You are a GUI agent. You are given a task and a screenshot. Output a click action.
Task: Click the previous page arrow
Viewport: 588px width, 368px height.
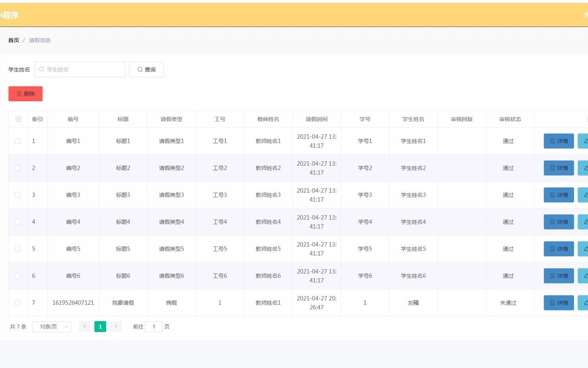pyautogui.click(x=85, y=327)
